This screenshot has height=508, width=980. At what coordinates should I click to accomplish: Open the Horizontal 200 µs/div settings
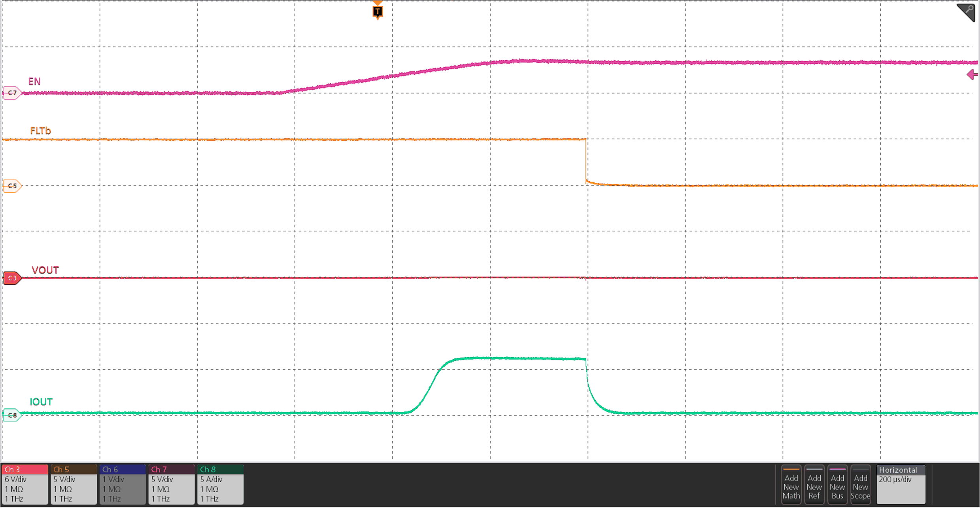point(901,483)
